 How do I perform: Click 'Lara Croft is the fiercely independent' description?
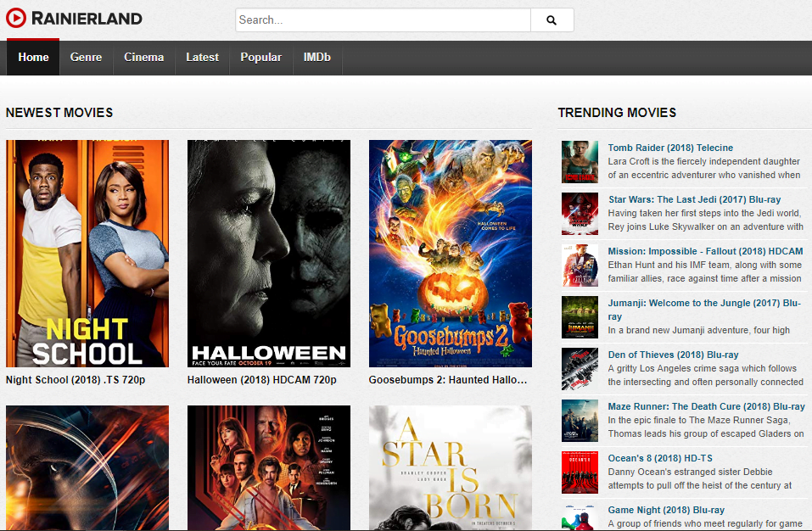point(703,168)
